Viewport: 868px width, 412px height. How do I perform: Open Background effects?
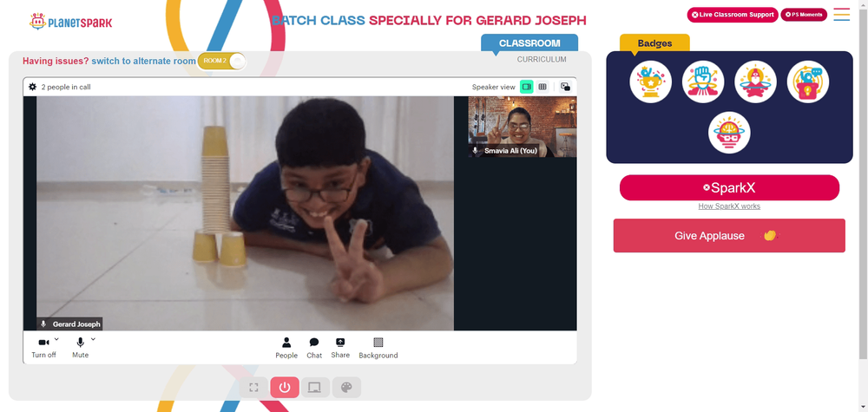click(x=378, y=349)
